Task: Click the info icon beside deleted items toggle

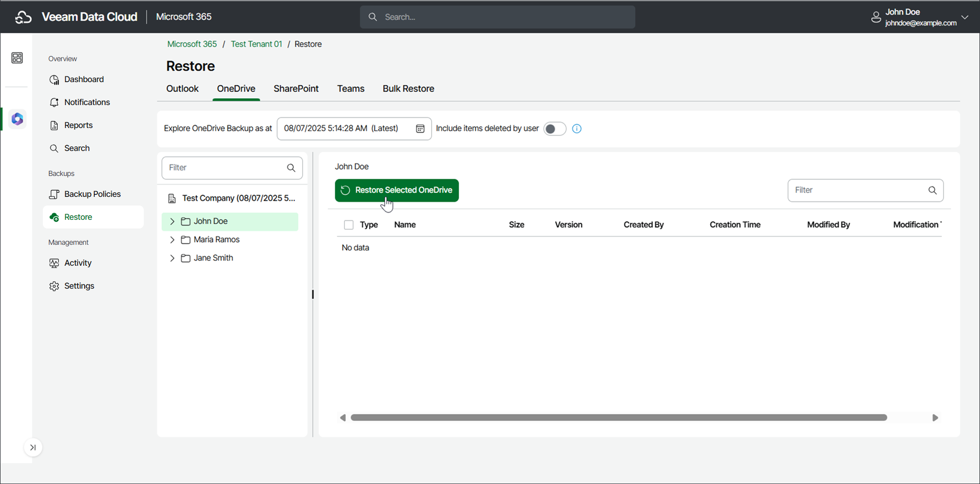Action: [x=577, y=129]
